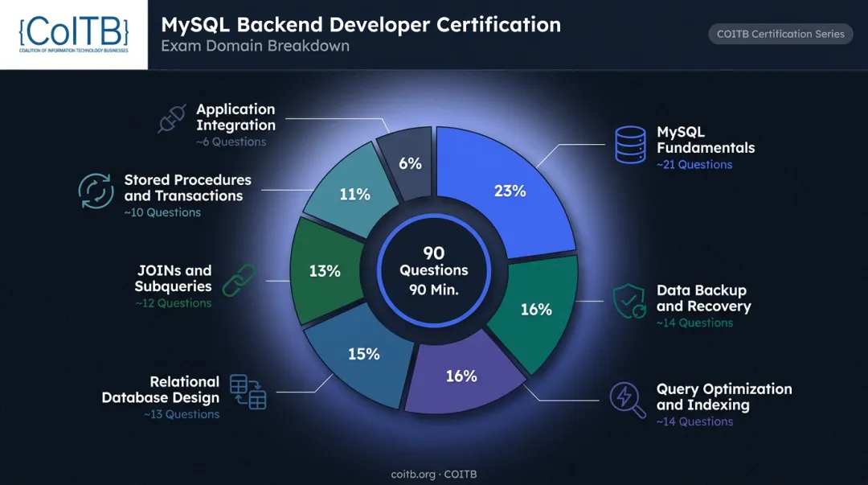The height and width of the screenshot is (485, 868).
Task: Click the ~13 Questions text
Action: click(182, 414)
